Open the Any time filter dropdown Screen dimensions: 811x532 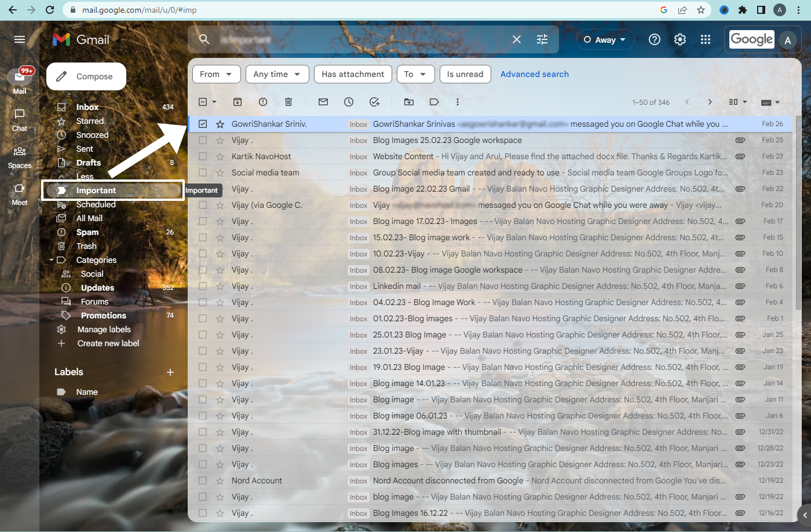[x=277, y=74]
